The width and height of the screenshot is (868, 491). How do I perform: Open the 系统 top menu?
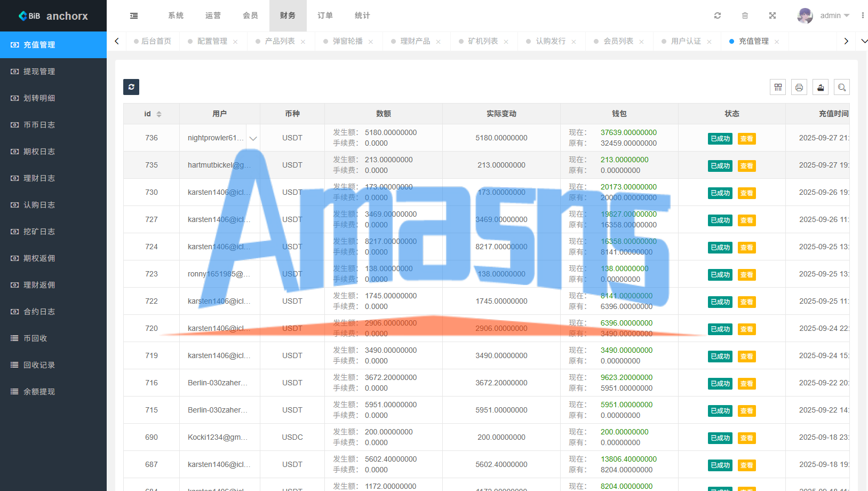[x=176, y=15]
